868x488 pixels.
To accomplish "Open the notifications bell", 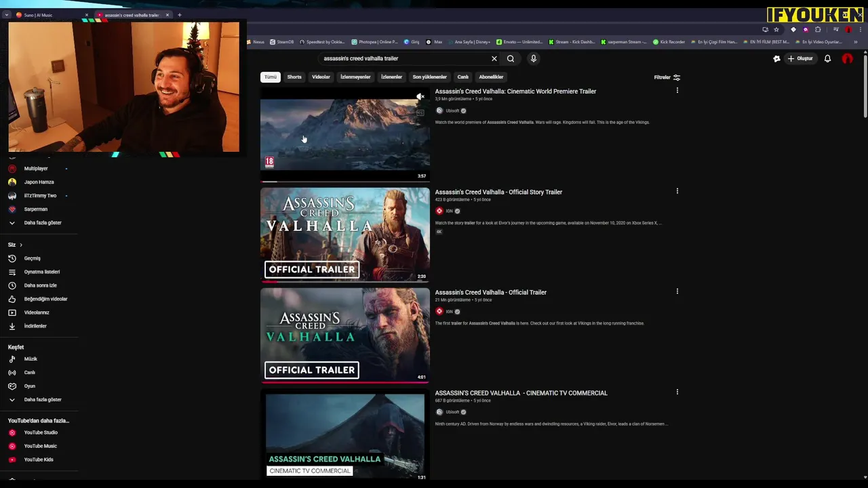I will 827,58.
